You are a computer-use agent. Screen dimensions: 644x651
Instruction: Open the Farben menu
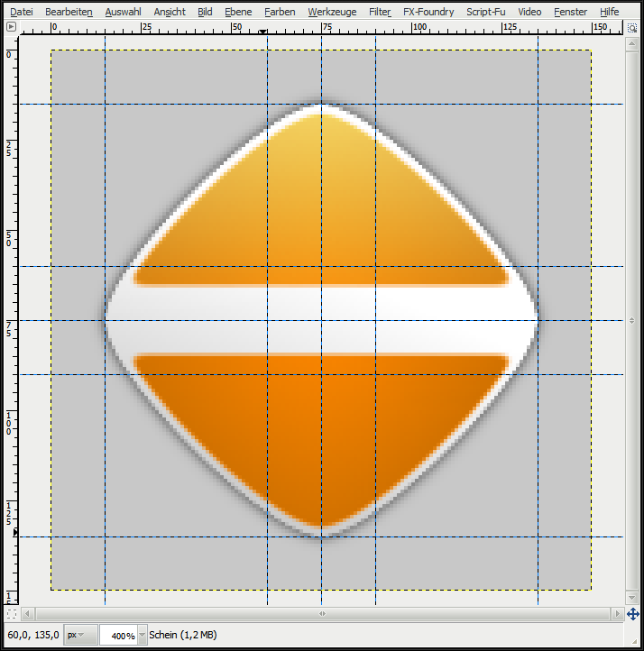coord(280,12)
